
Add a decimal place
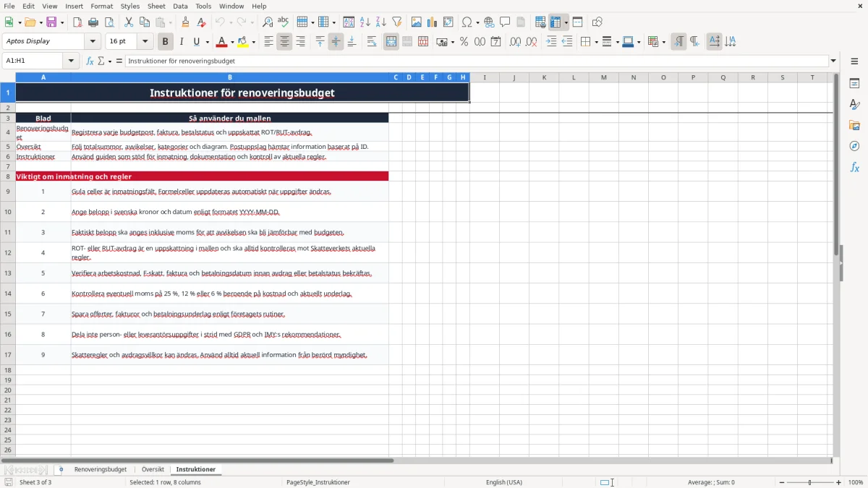point(515,42)
